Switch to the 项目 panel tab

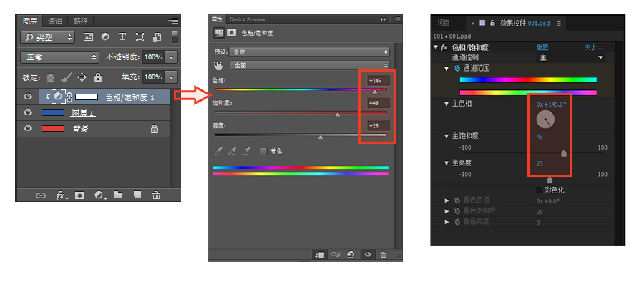444,23
